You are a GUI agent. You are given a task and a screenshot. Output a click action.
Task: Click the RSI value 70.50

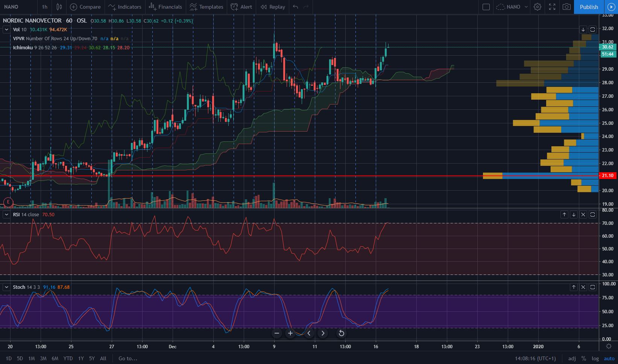point(48,214)
